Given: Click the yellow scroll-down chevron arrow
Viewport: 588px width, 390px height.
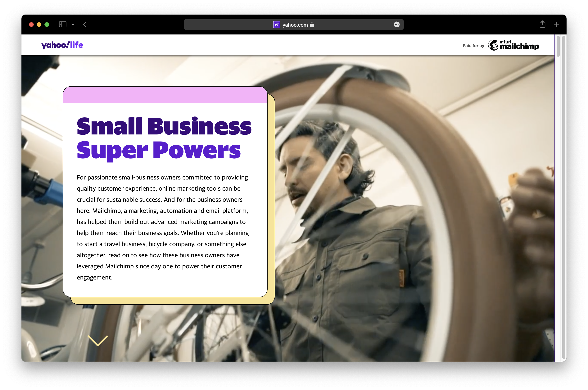Looking at the screenshot, I should pos(97,341).
